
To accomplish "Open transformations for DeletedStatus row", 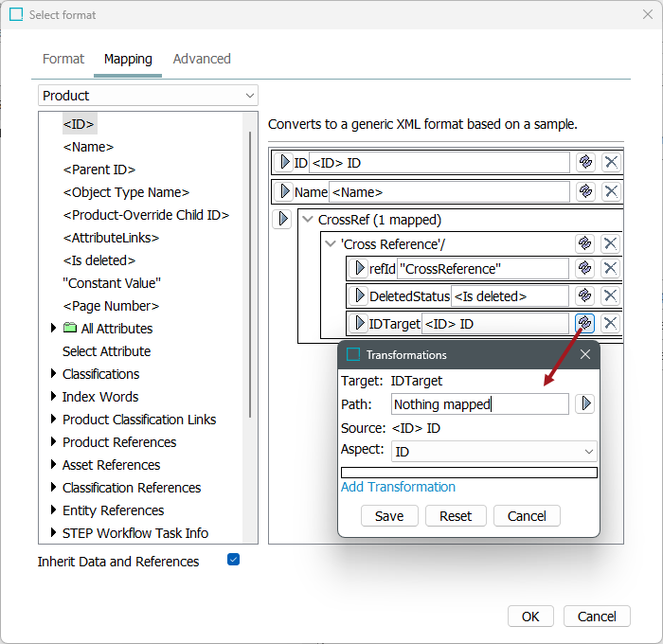I will pos(585,296).
